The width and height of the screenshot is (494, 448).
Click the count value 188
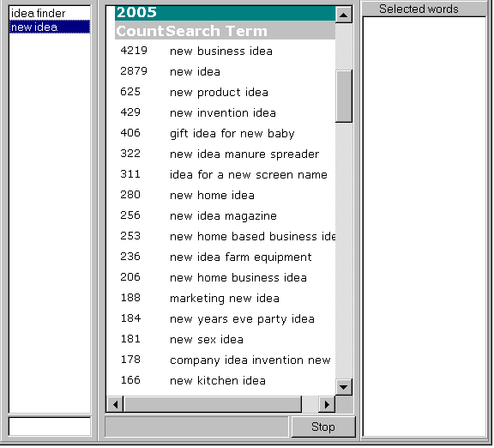click(130, 298)
